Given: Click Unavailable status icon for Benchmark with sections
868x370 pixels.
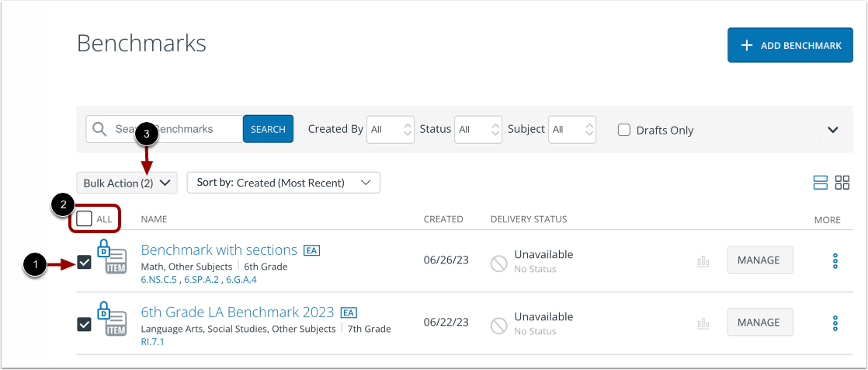Looking at the screenshot, I should pyautogui.click(x=498, y=264).
